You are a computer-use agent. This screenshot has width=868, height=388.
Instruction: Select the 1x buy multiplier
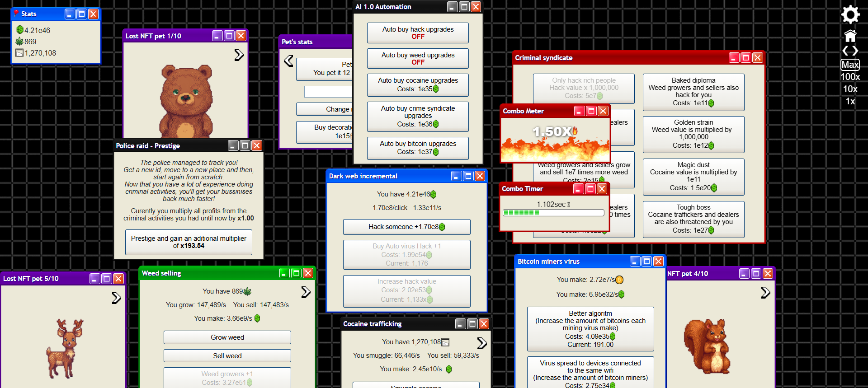coord(850,101)
